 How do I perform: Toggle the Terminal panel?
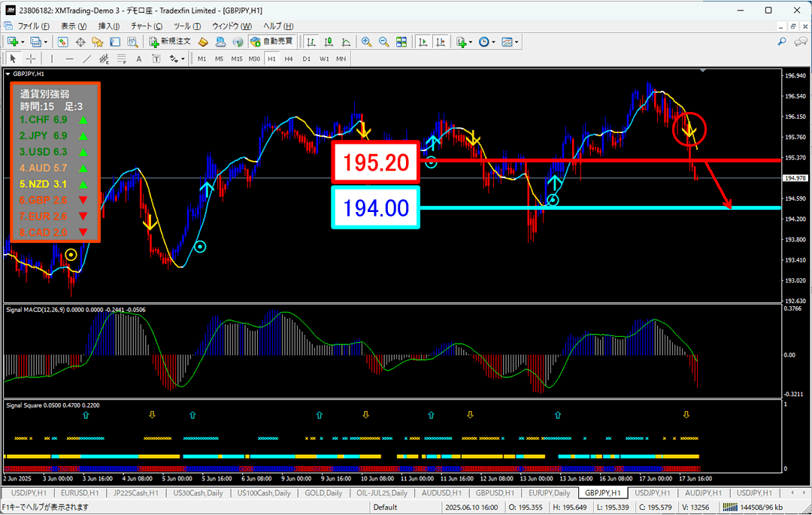coord(115,42)
